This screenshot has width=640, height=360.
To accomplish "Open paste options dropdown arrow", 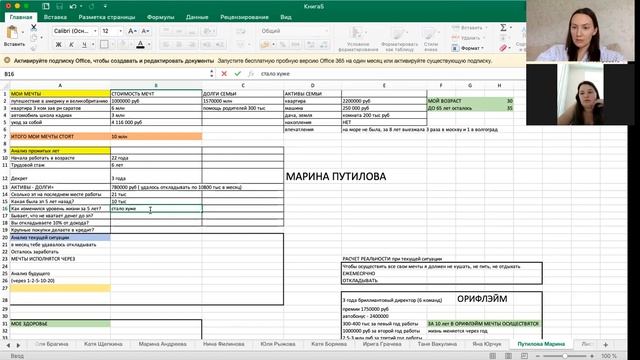I will pyautogui.click(x=22, y=32).
